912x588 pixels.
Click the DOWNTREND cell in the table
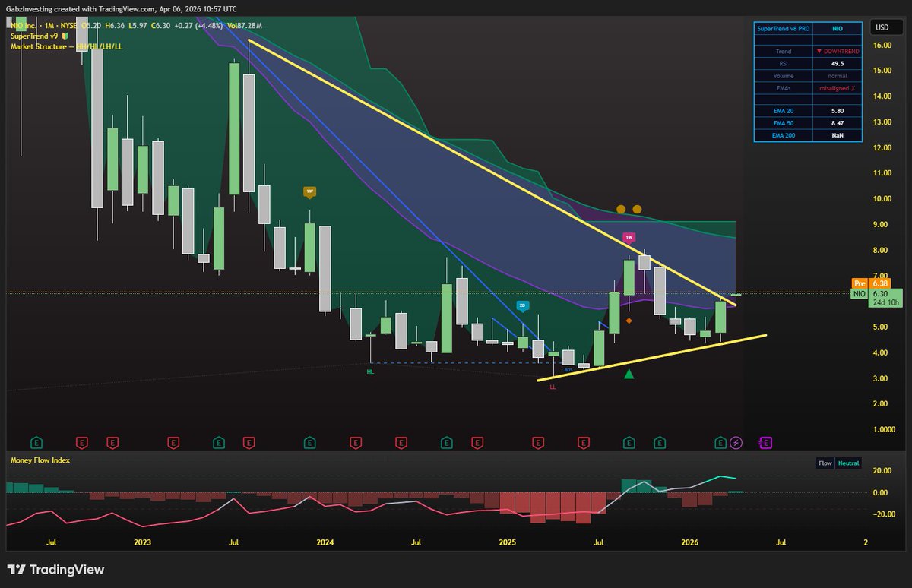click(838, 51)
